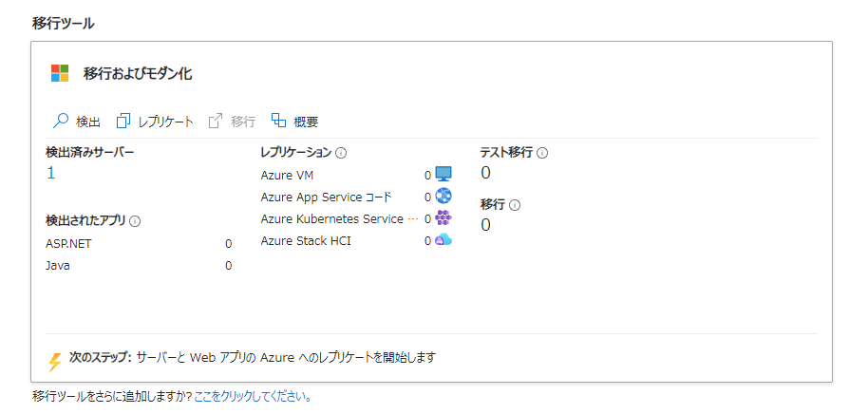Select the 移行 toolbar item

click(x=232, y=122)
